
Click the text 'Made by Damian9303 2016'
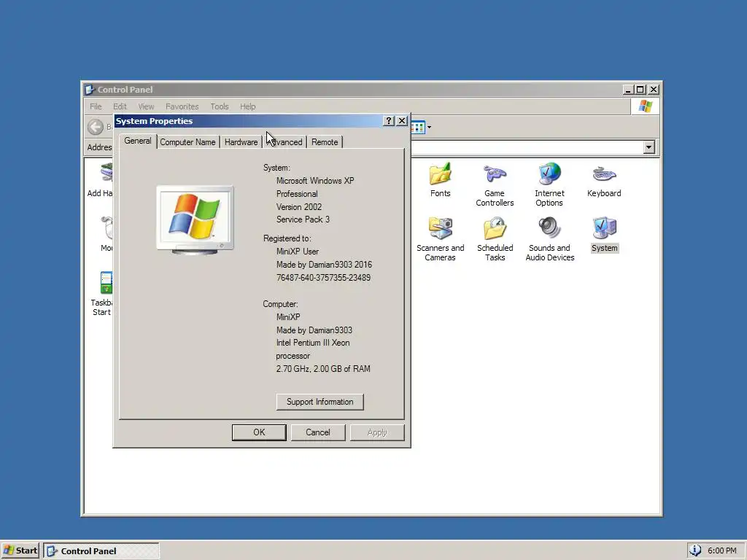tap(325, 265)
